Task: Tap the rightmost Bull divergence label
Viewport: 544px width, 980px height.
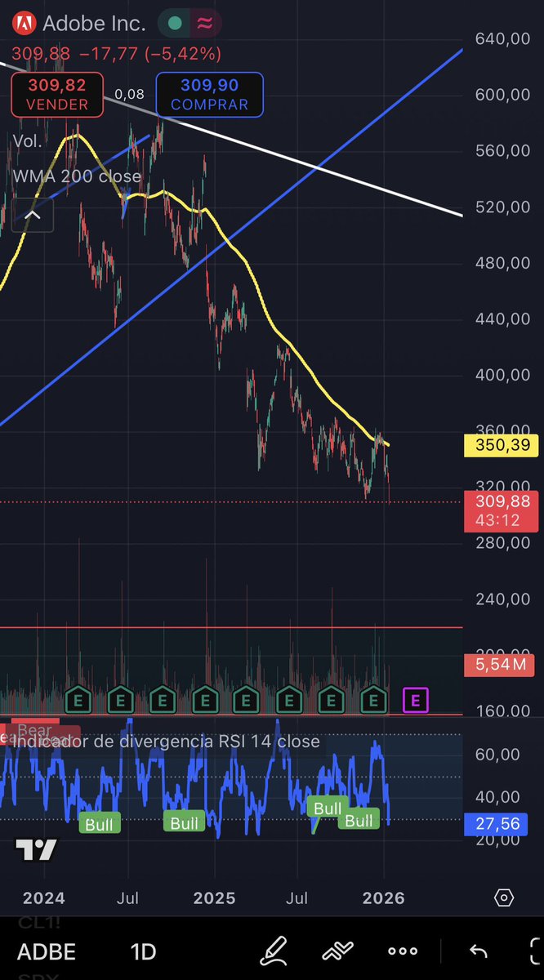Action: 359,821
